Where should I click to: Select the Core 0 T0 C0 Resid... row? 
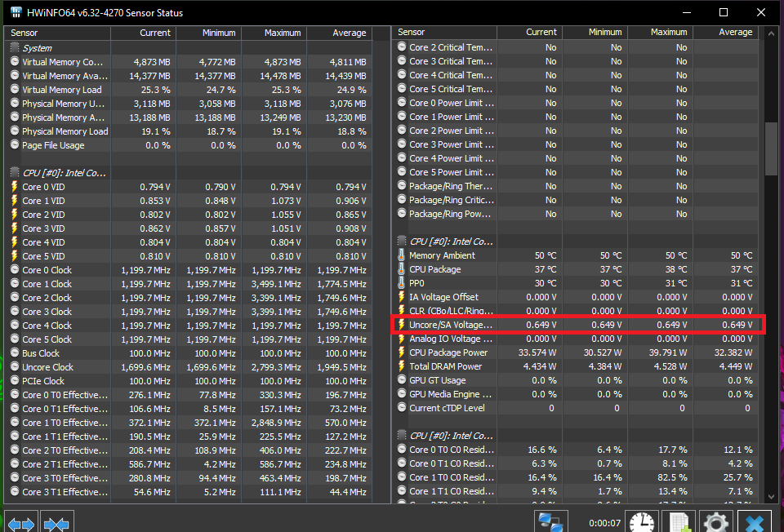click(x=575, y=450)
